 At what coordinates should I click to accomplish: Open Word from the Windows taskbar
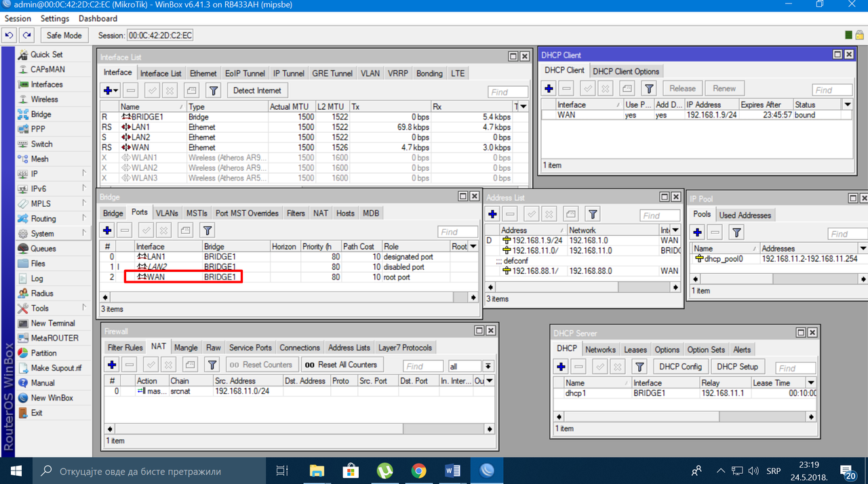coord(452,470)
